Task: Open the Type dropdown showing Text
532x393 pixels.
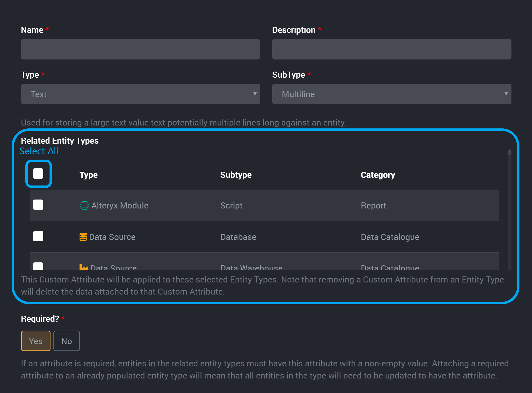Action: click(x=140, y=94)
